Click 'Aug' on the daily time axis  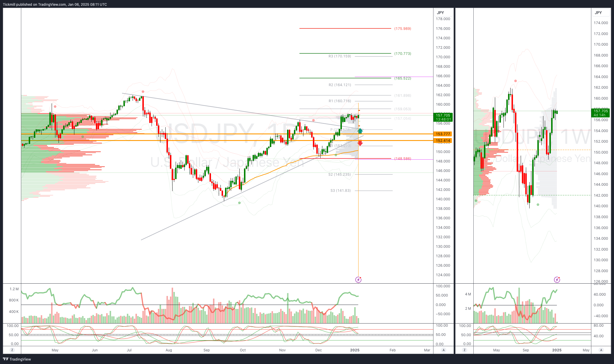169,350
